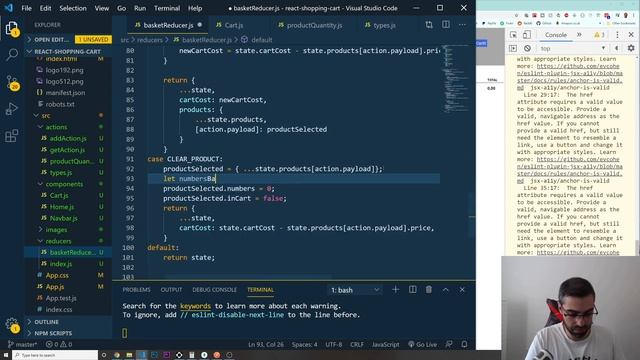
Task: Open the editor More Actions menu
Action: coord(462,25)
